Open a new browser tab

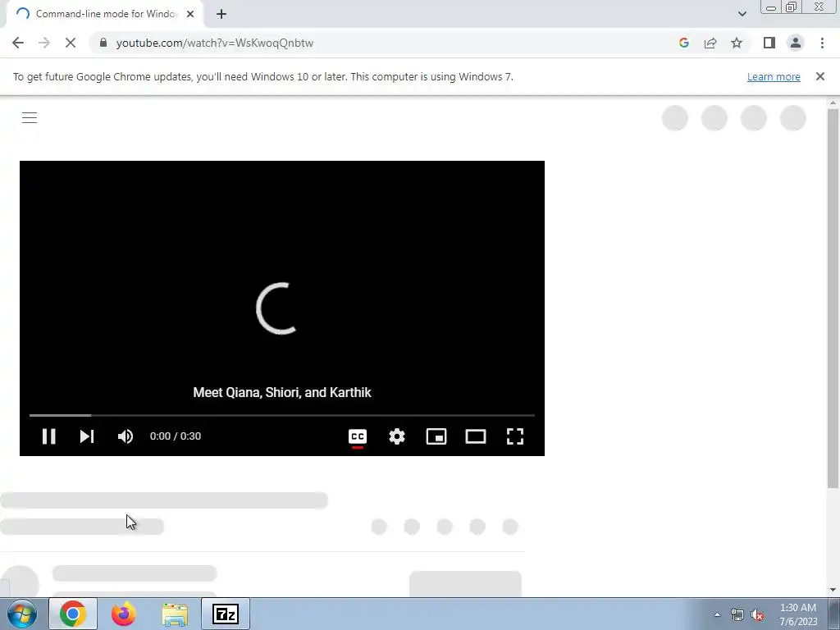click(x=221, y=14)
